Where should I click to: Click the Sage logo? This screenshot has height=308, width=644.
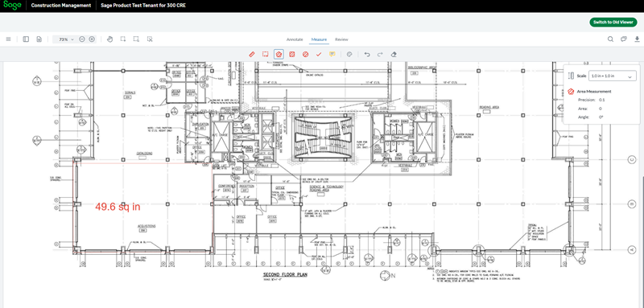point(12,6)
